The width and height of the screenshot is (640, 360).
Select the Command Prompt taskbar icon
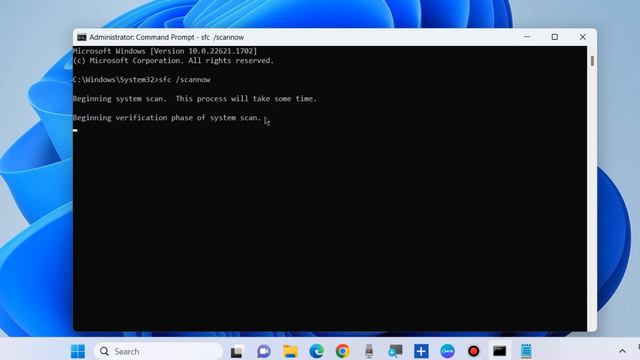500,351
